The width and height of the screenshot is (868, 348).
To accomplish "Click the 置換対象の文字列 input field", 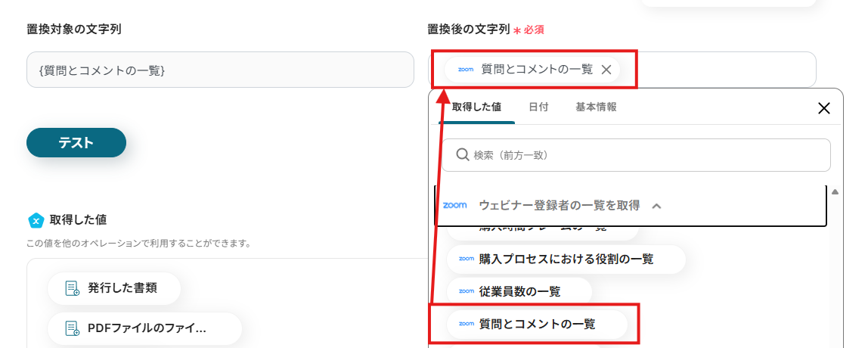I will pyautogui.click(x=220, y=70).
